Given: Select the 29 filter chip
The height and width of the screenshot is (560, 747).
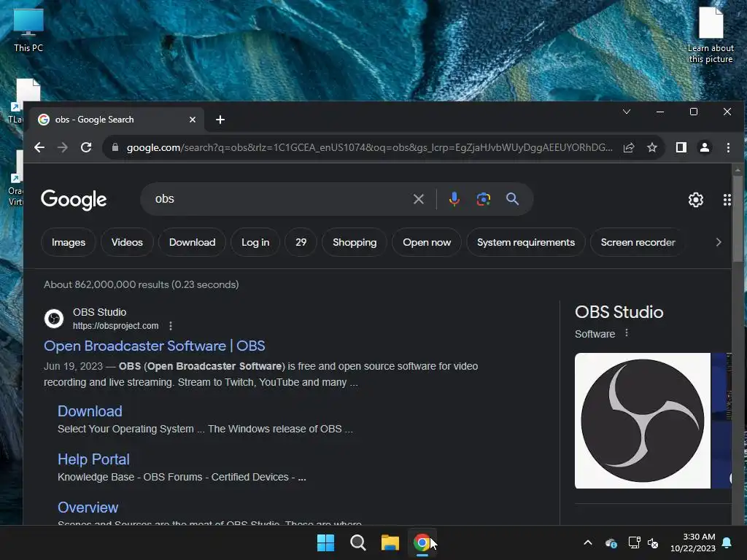Looking at the screenshot, I should click(x=301, y=242).
